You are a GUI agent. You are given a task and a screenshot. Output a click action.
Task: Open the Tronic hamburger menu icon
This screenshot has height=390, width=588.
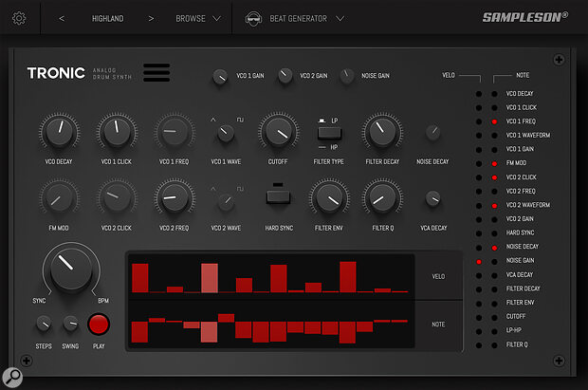click(156, 72)
